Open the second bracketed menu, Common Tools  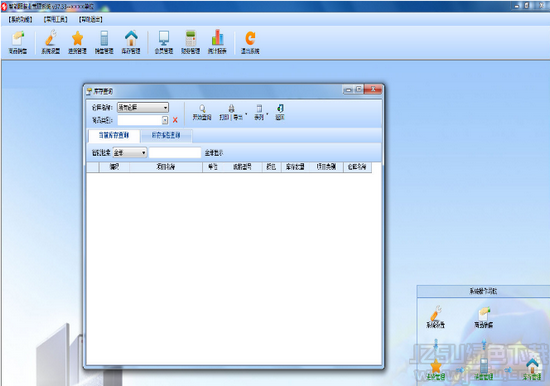pos(55,20)
